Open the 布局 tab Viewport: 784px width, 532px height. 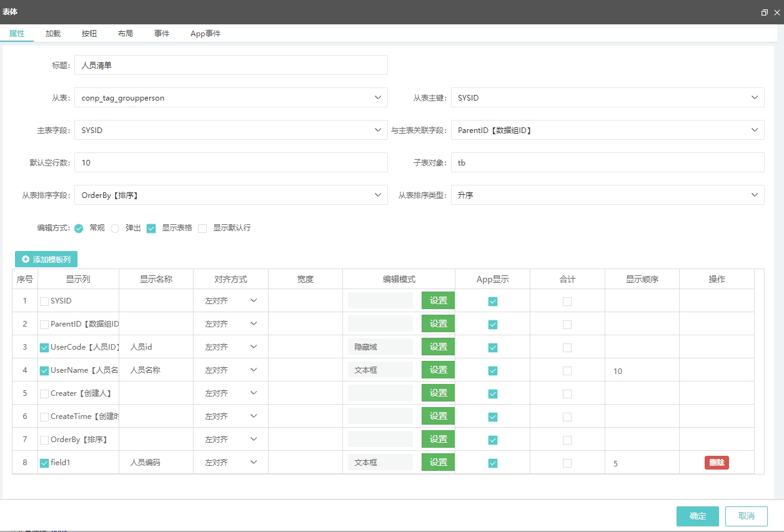coord(126,34)
